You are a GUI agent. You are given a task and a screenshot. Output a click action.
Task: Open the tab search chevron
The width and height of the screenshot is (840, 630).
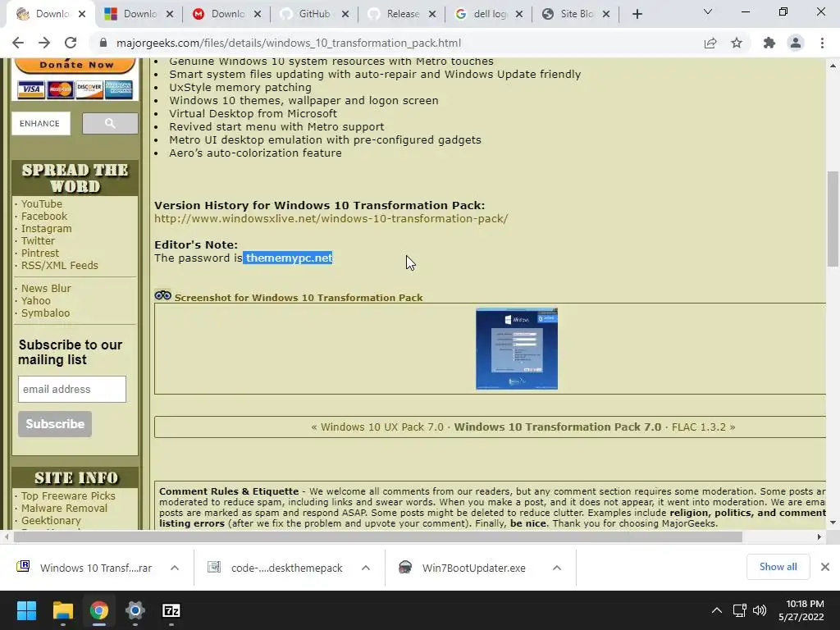pyautogui.click(x=708, y=11)
